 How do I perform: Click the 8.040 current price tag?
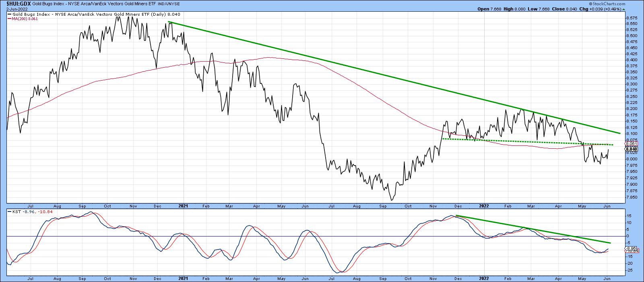click(x=630, y=149)
